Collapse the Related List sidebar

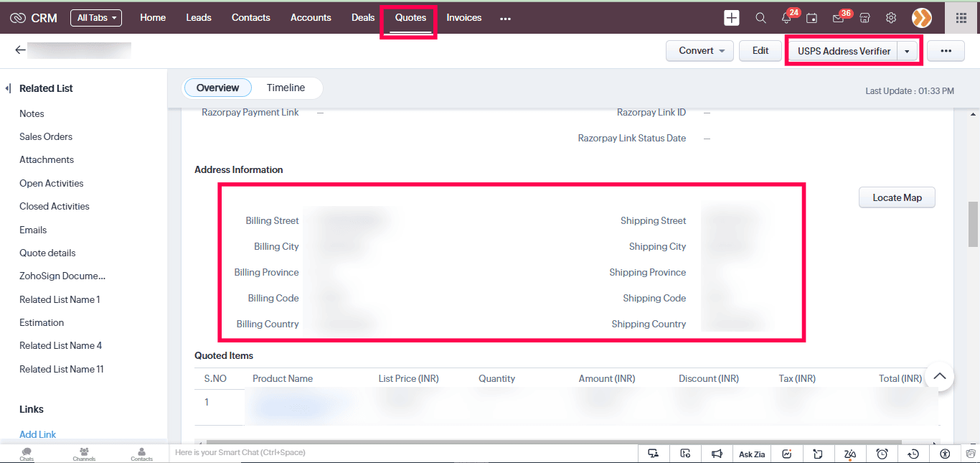click(x=8, y=88)
